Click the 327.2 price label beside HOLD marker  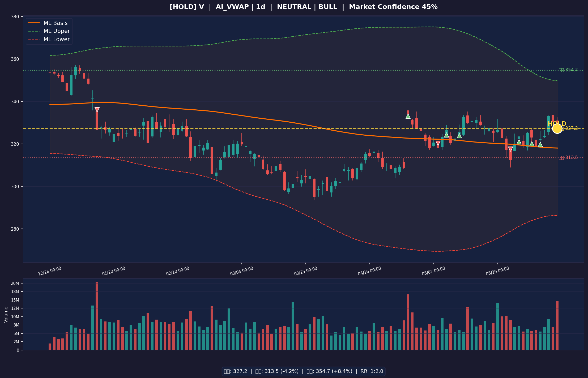click(570, 128)
